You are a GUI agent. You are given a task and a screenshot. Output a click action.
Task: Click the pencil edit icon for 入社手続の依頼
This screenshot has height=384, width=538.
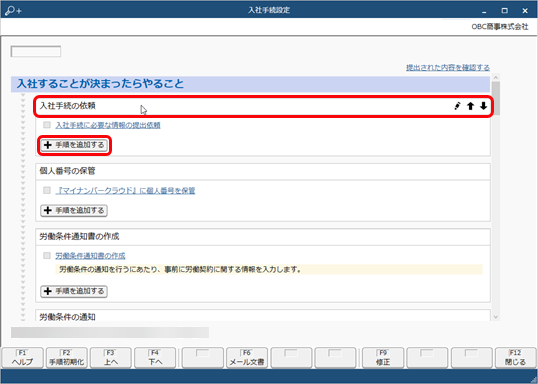(457, 106)
